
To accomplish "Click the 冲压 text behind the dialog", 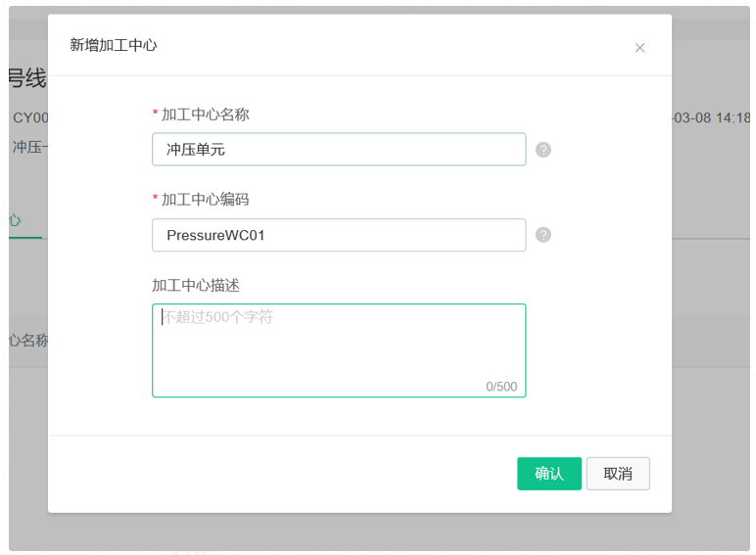I will [x=27, y=147].
